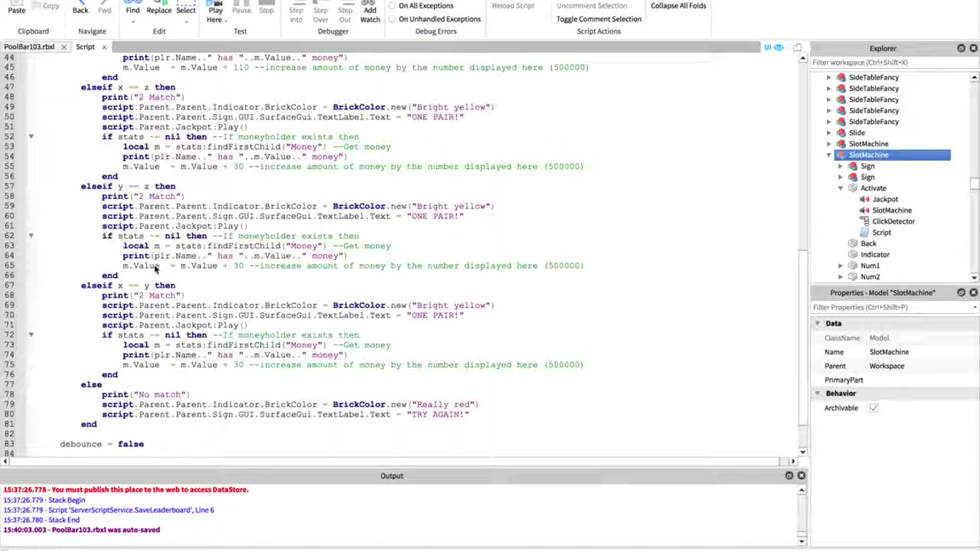This screenshot has width=980, height=551.
Task: Toggle UI visibility eye icon
Action: [x=779, y=47]
